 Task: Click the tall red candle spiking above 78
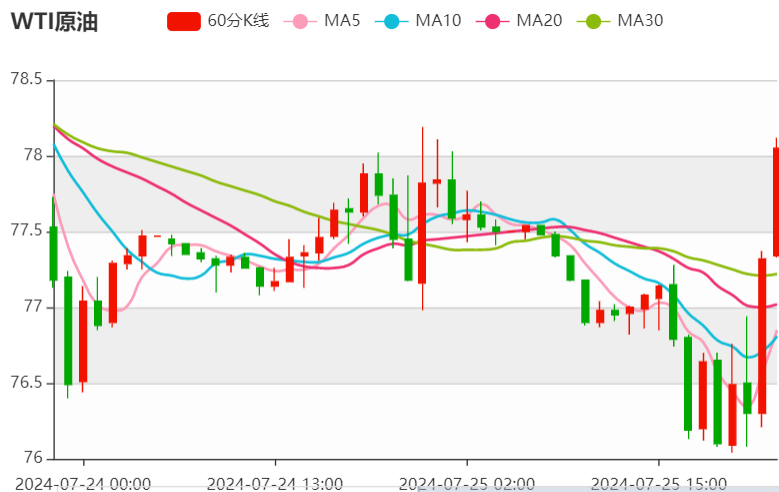[x=422, y=233]
